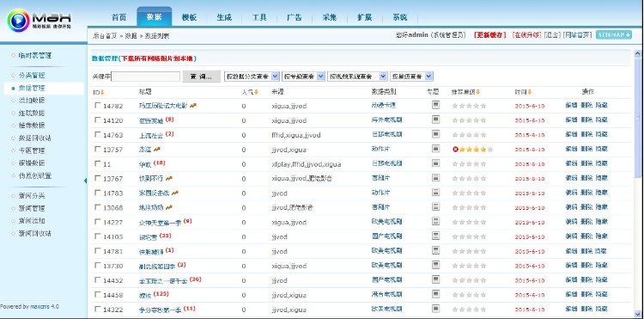Tick checkbox for ID 14763
This screenshot has width=644, height=319.
click(97, 134)
